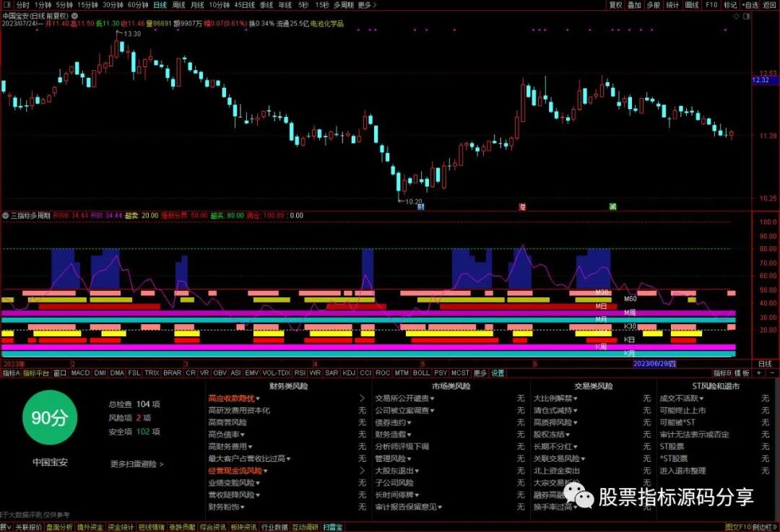780x532 pixels.
Task: Expand the 高财务费用 dropdown
Action: (x=250, y=447)
